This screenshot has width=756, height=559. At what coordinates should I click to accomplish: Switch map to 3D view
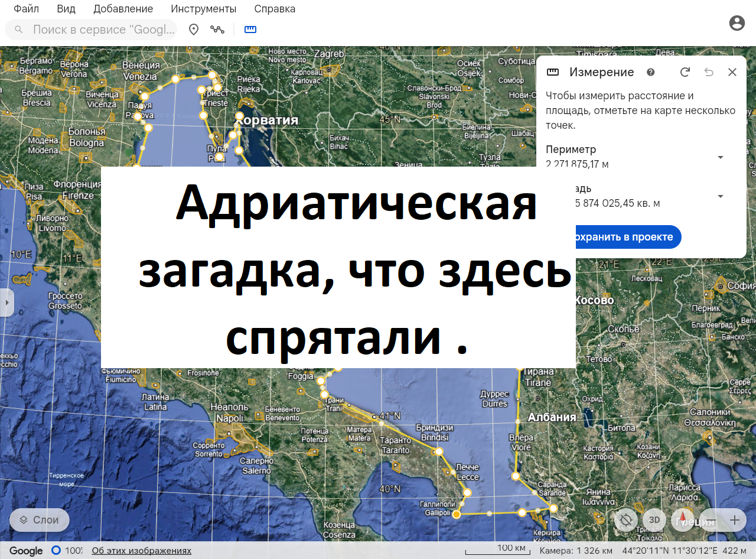click(x=654, y=520)
